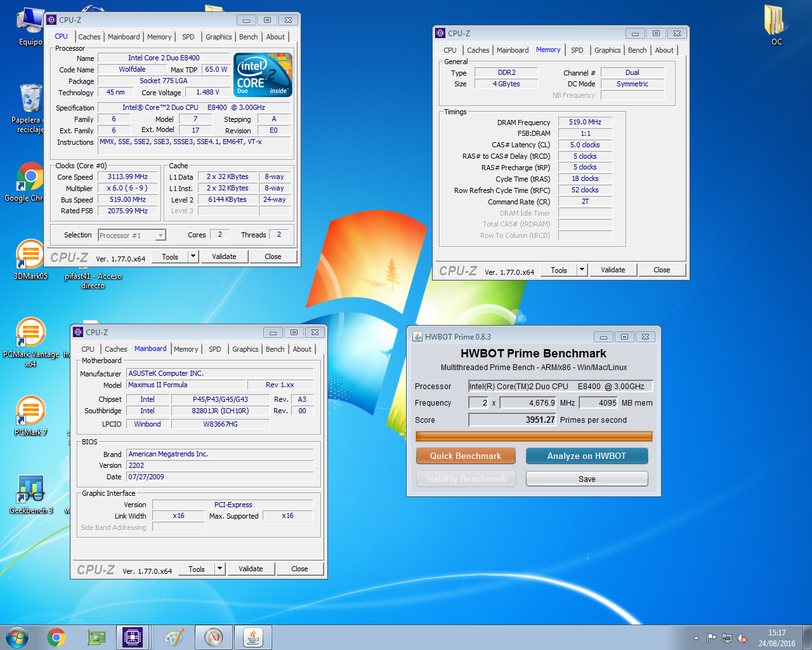Open the Windows Start menu orb
Image resolution: width=812 pixels, height=650 pixels.
click(17, 637)
